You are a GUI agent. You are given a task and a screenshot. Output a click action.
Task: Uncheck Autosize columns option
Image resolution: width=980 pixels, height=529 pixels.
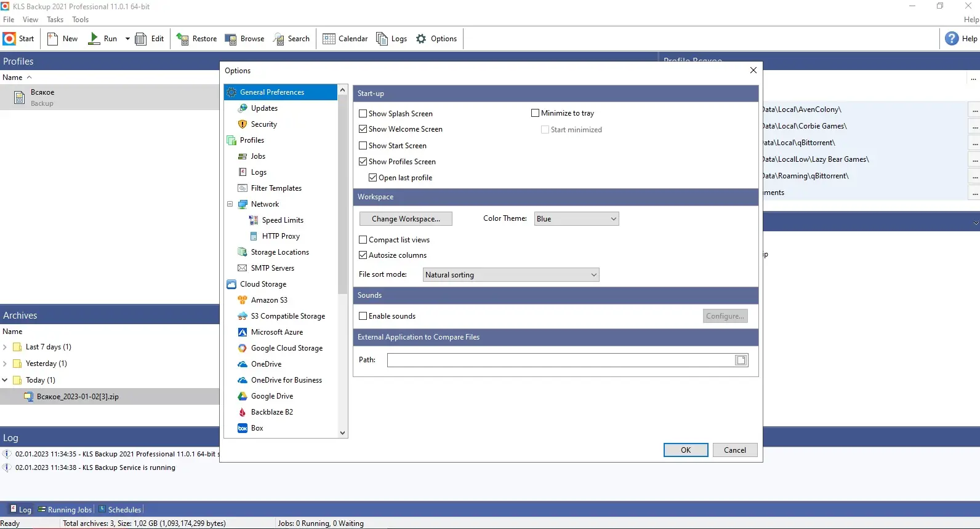coord(363,255)
